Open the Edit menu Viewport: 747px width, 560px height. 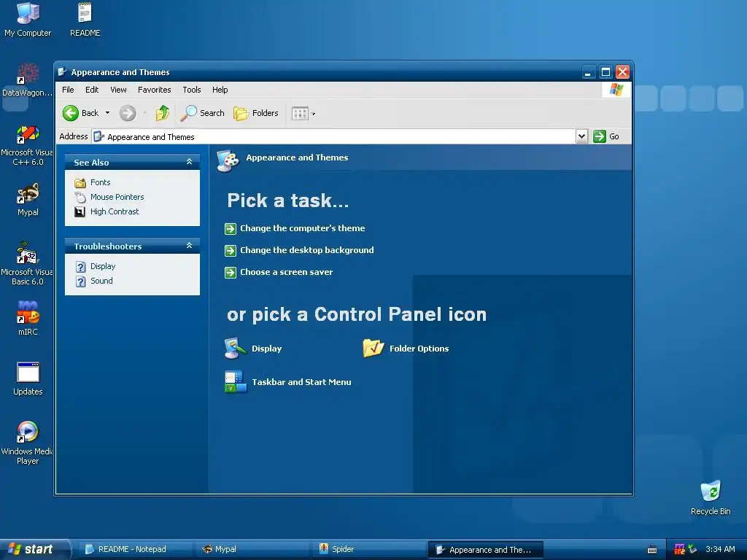(x=92, y=90)
